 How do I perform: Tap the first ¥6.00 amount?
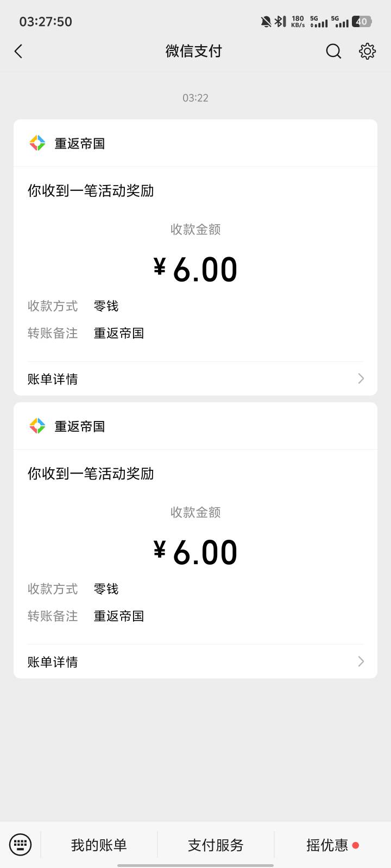[x=195, y=270]
